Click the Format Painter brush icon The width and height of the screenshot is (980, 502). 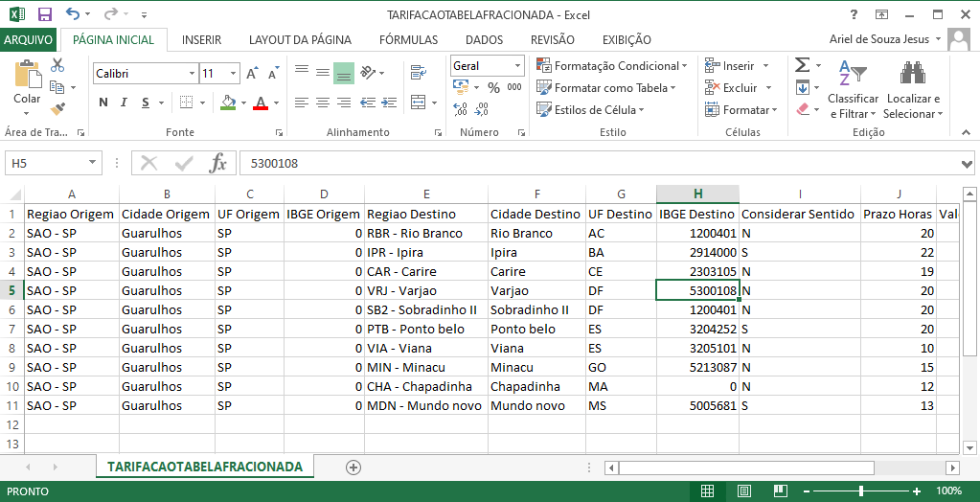[57, 108]
